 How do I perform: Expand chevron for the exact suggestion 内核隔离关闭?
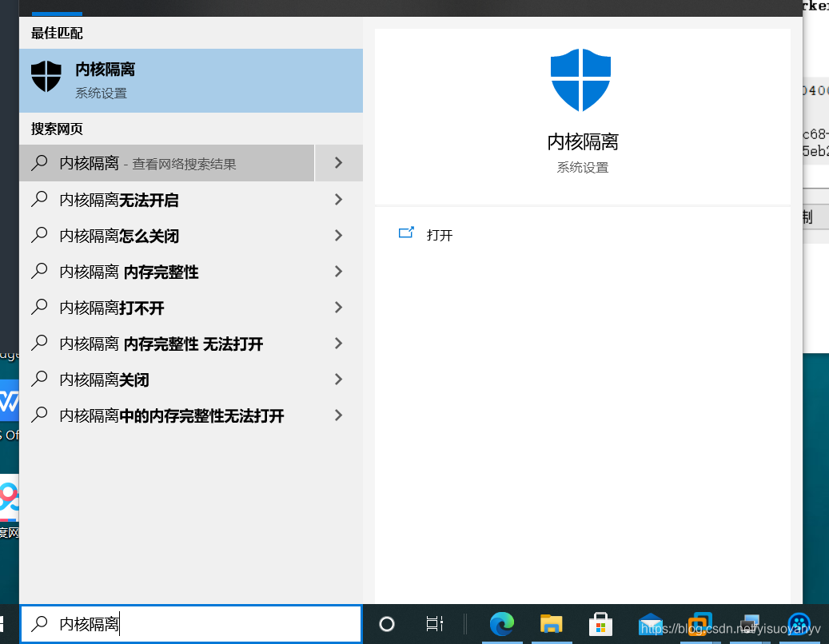339,379
